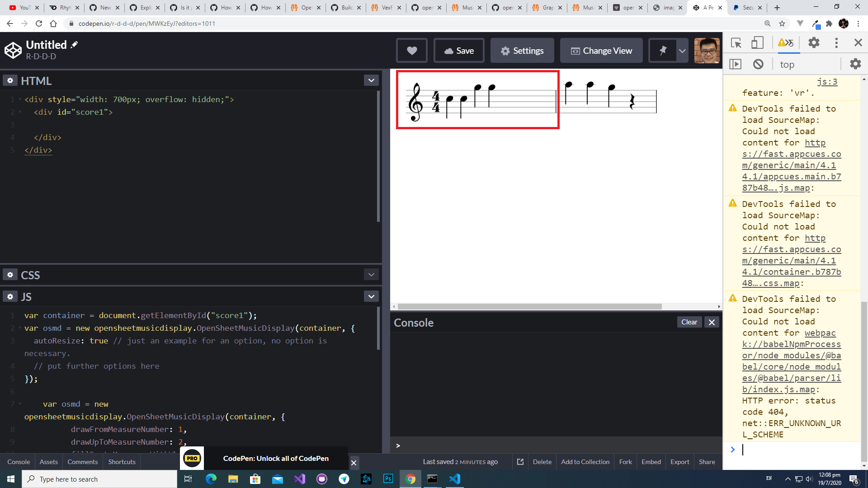Open JS editor settings gear
The width and height of the screenshot is (868, 488).
click(10, 296)
